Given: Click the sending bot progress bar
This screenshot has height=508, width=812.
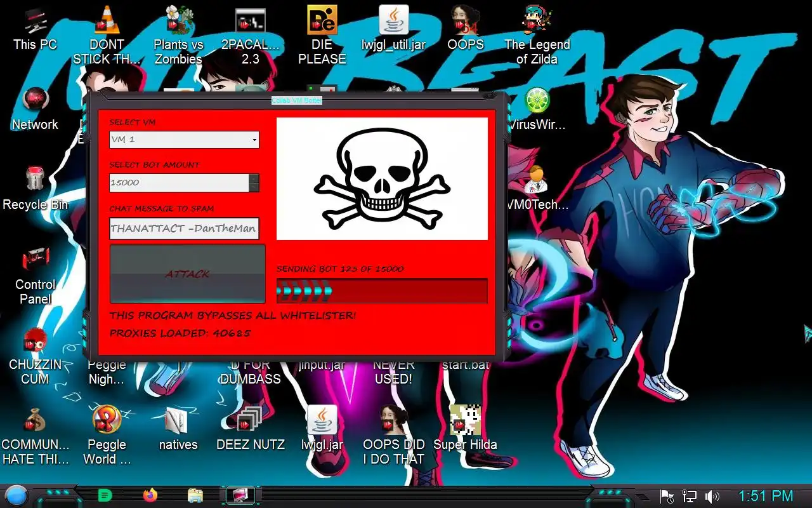Looking at the screenshot, I should tap(382, 291).
